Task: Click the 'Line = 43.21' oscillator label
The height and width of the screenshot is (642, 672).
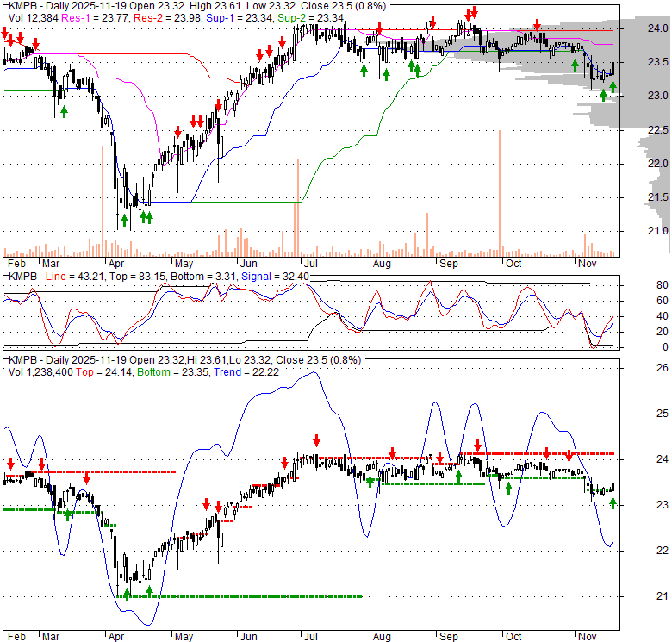Action: [75, 277]
